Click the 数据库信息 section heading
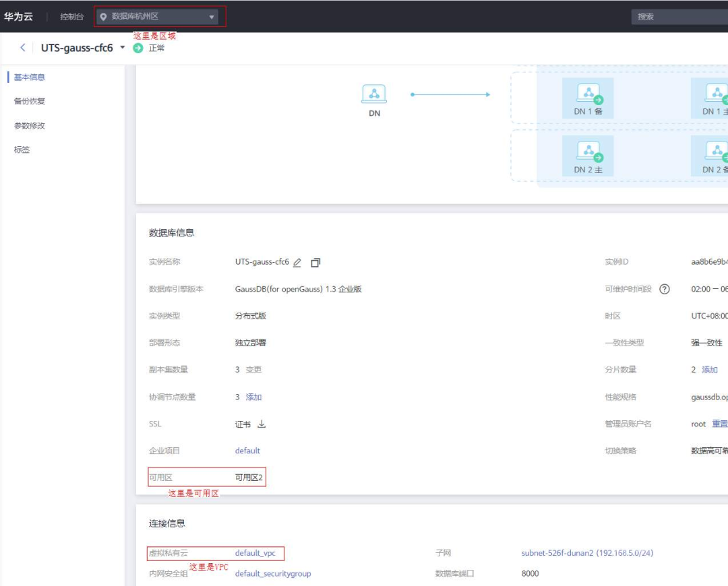Viewport: 728px width, 586px height. pos(171,233)
